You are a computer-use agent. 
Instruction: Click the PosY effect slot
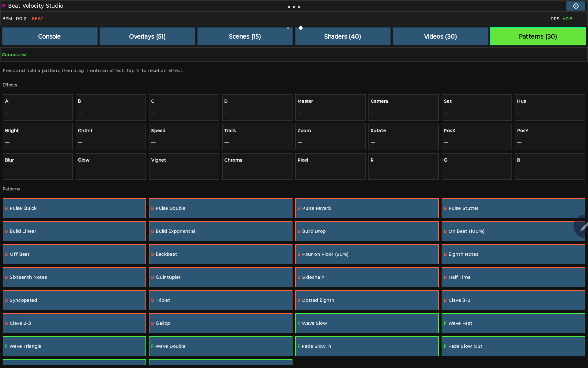550,137
